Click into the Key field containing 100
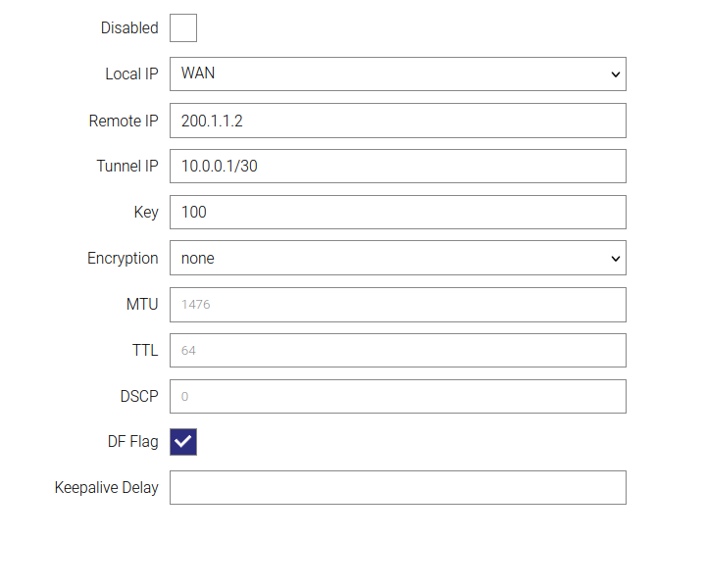The width and height of the screenshot is (706, 588). coord(397,213)
